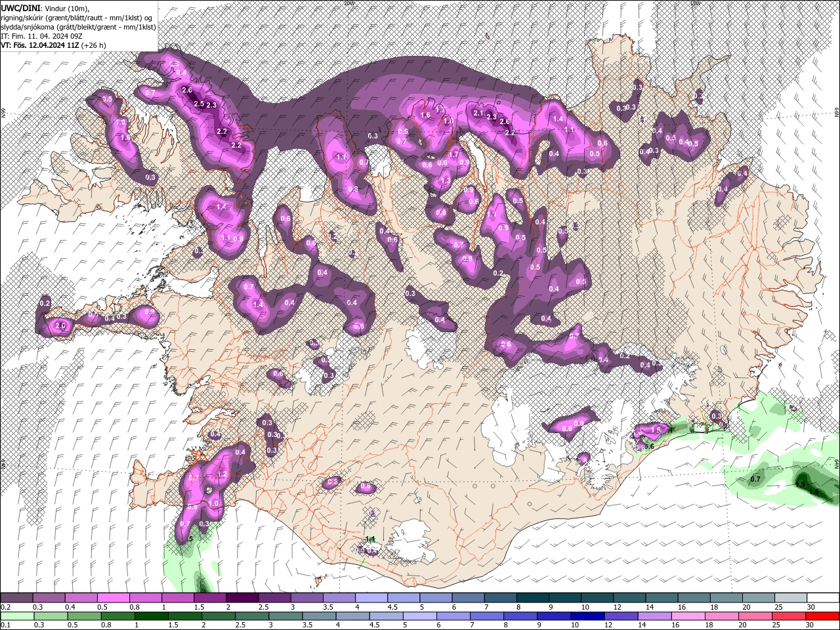Viewport: 840px width, 630px height.
Task: Select the bright red 30 swatch in lower legend
Action: click(823, 616)
